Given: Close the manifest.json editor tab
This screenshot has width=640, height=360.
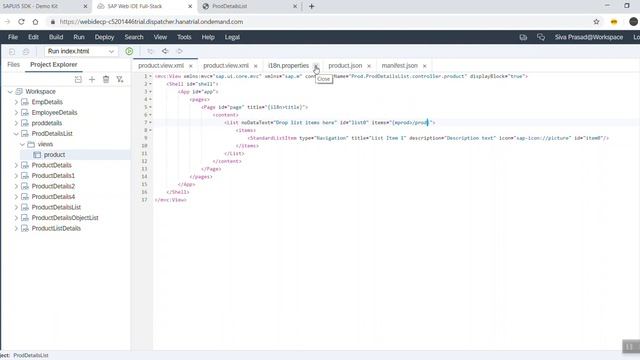Looking at the screenshot, I should click(424, 66).
